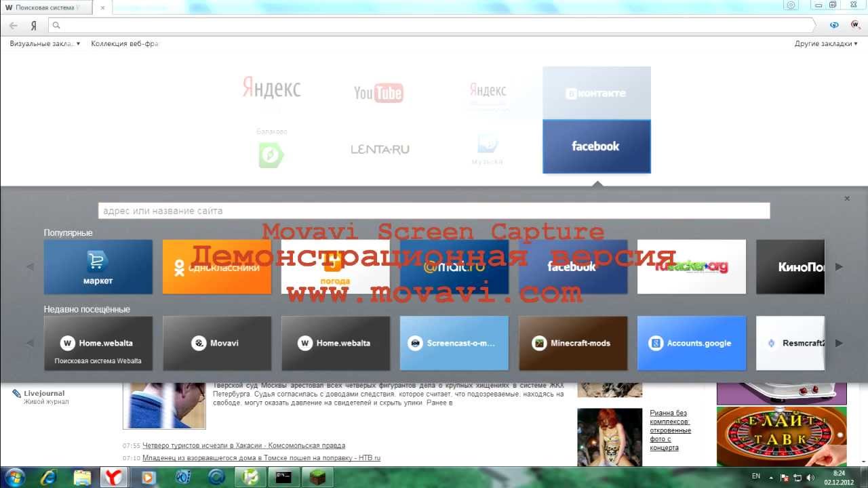Viewport: 868px width, 488px height.
Task: Click the EN language indicator
Action: [x=756, y=476]
